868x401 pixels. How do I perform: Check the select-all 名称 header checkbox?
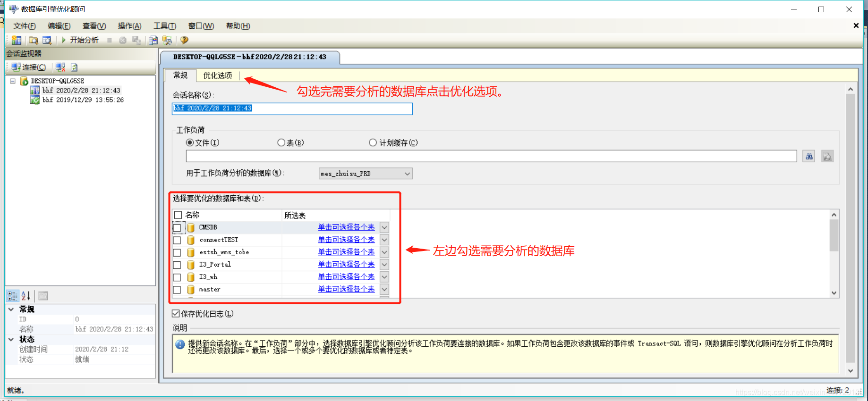[178, 215]
